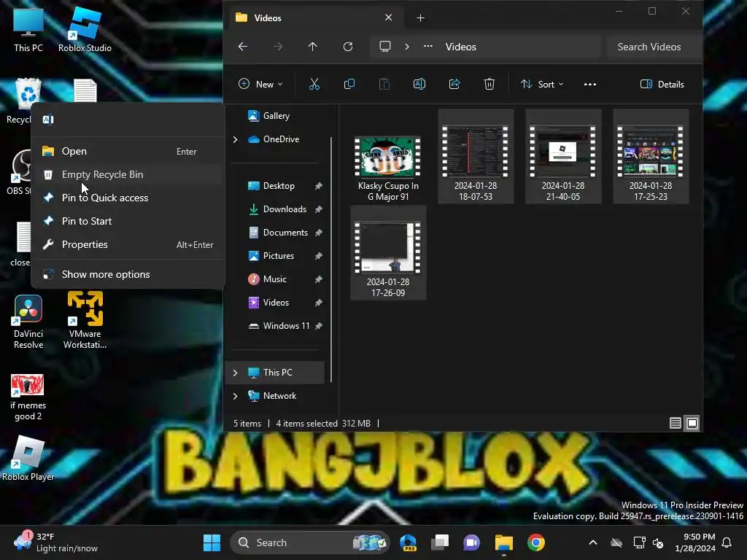747x560 pixels.
Task: Open Windows Start menu button
Action: click(x=212, y=542)
